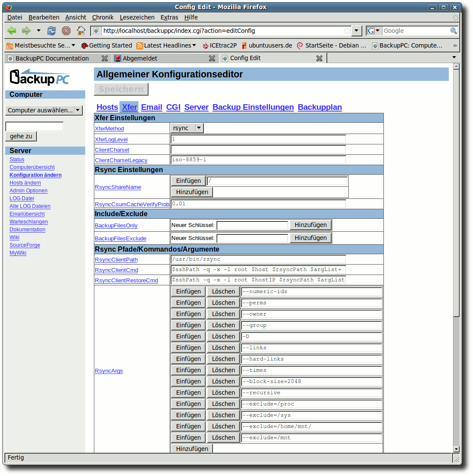Open the Datei menu
This screenshot has height=476, width=473.
(15, 17)
